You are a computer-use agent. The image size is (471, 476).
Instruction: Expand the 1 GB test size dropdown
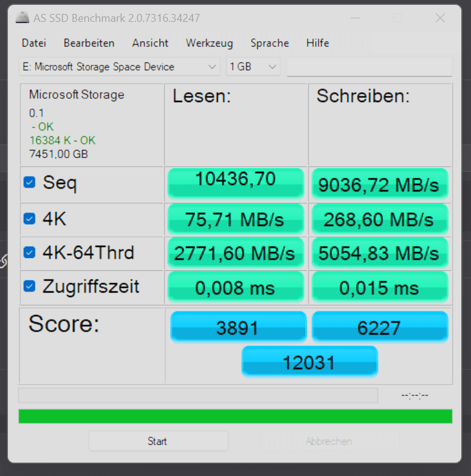tap(253, 67)
